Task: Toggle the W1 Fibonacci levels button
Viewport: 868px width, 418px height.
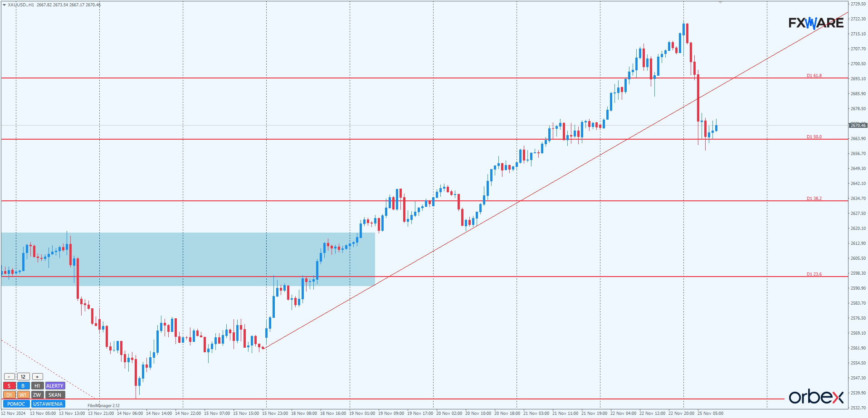Action: point(23,395)
